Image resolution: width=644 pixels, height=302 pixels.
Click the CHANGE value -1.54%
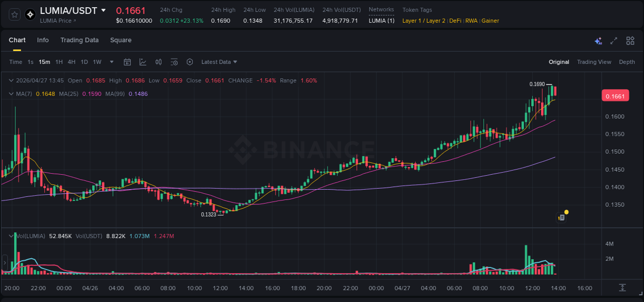tap(266, 80)
